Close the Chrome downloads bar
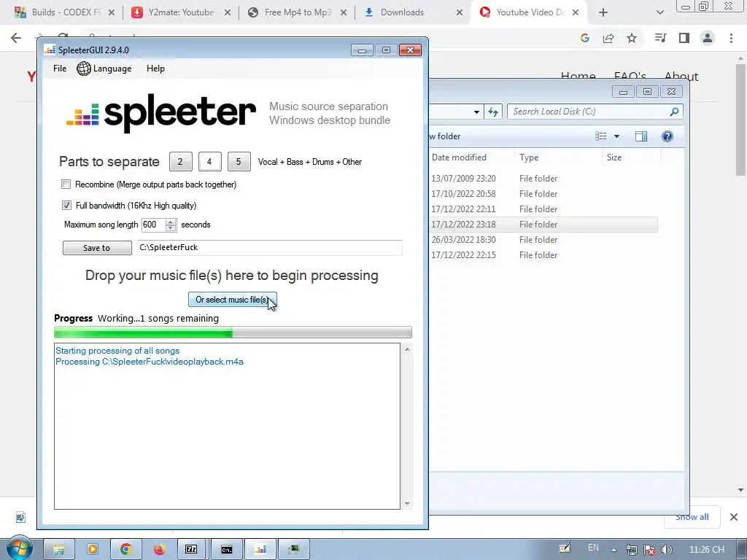Viewport: 747px width, 560px height. (734, 517)
